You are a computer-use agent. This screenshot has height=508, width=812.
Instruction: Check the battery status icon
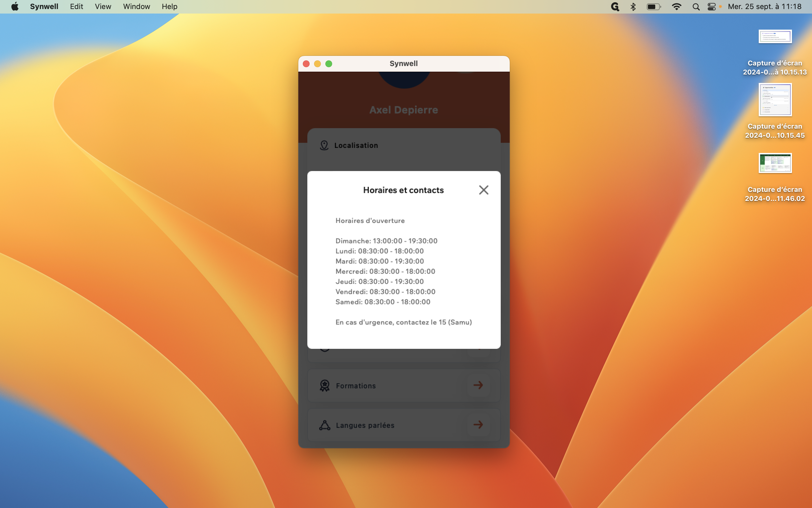pyautogui.click(x=654, y=6)
